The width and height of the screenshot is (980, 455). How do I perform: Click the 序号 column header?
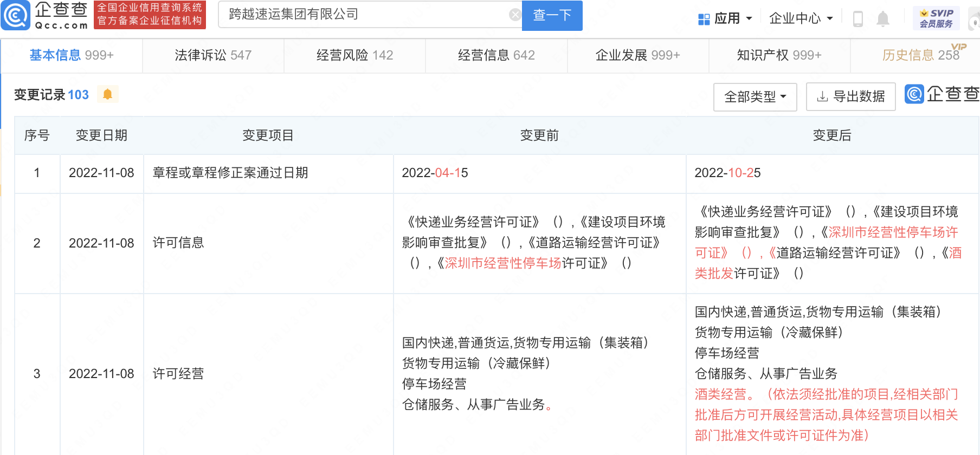pos(37,135)
